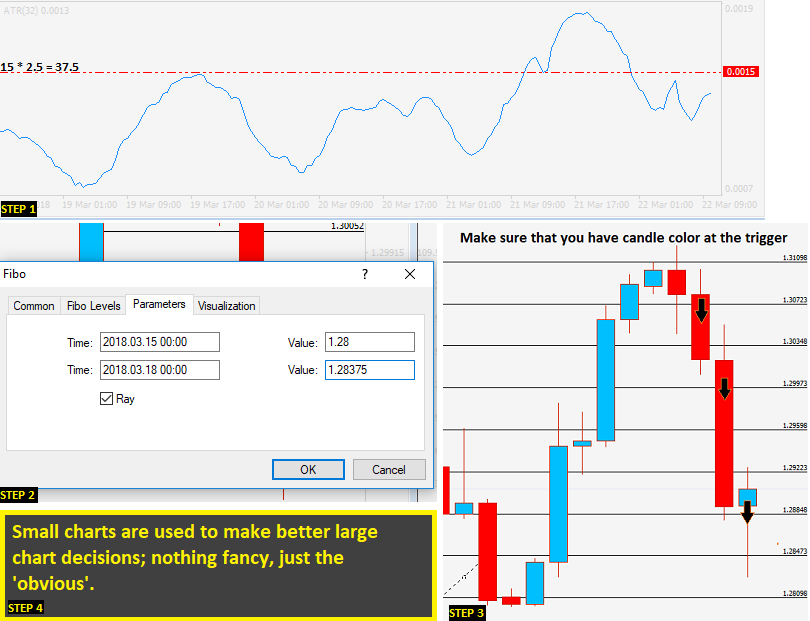Click the STEP 3 yellow label
This screenshot has width=810, height=621.
[466, 613]
